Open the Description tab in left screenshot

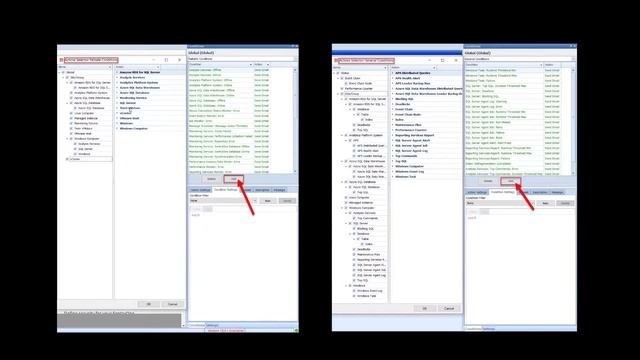click(262, 190)
